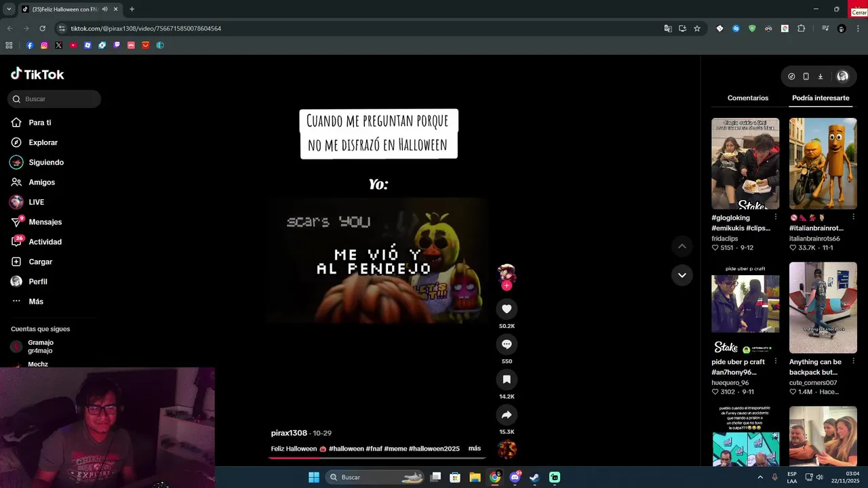Open Steam from the taskbar
The height and width of the screenshot is (488, 868).
[x=534, y=477]
